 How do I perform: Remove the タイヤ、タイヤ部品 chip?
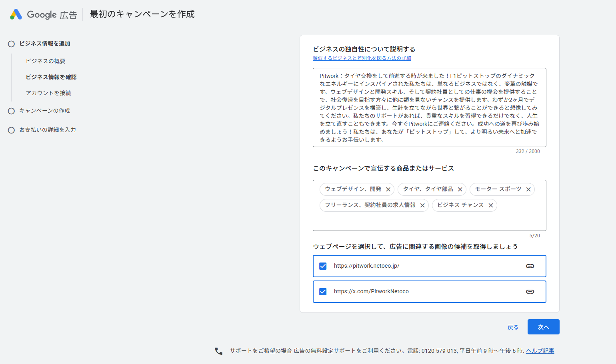pos(460,189)
